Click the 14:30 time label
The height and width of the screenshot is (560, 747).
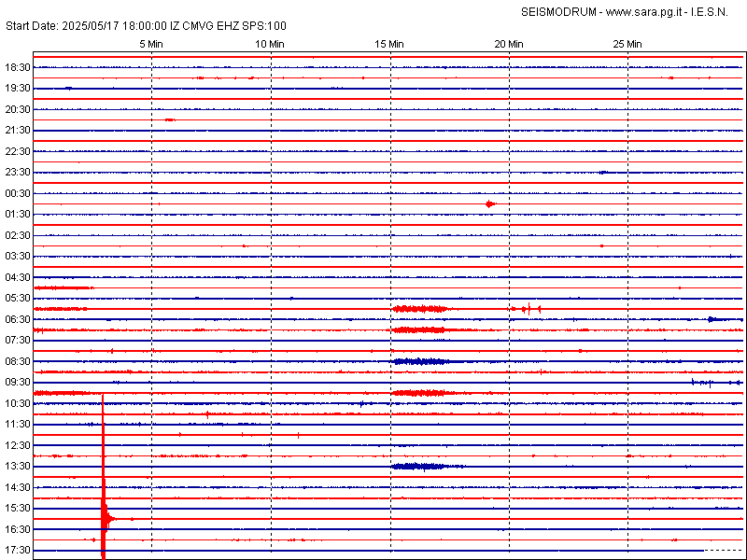(x=18, y=487)
